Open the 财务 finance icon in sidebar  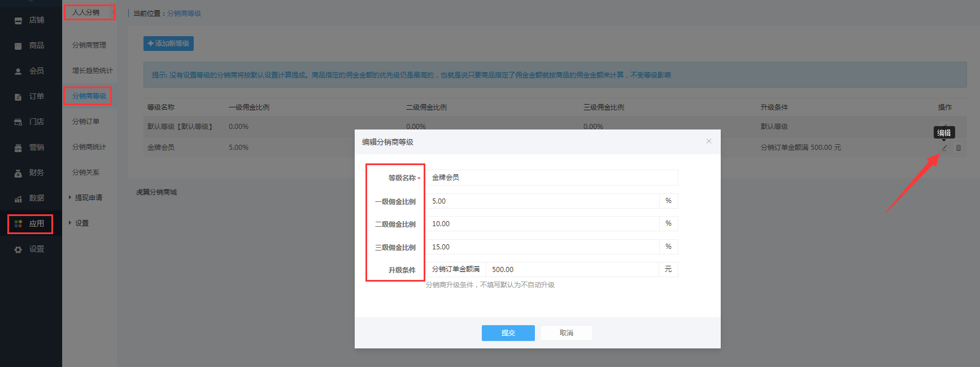coord(18,173)
